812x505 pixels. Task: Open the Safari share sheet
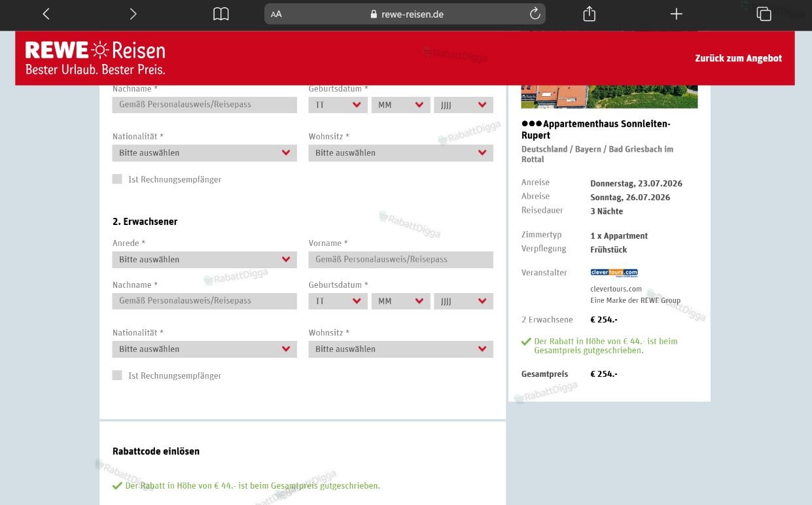[590, 14]
